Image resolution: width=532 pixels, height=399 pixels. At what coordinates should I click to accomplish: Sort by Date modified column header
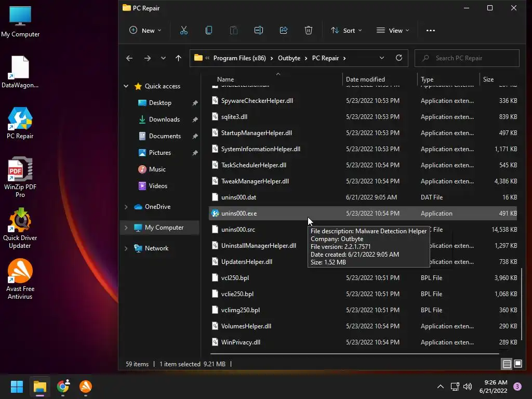(380, 79)
